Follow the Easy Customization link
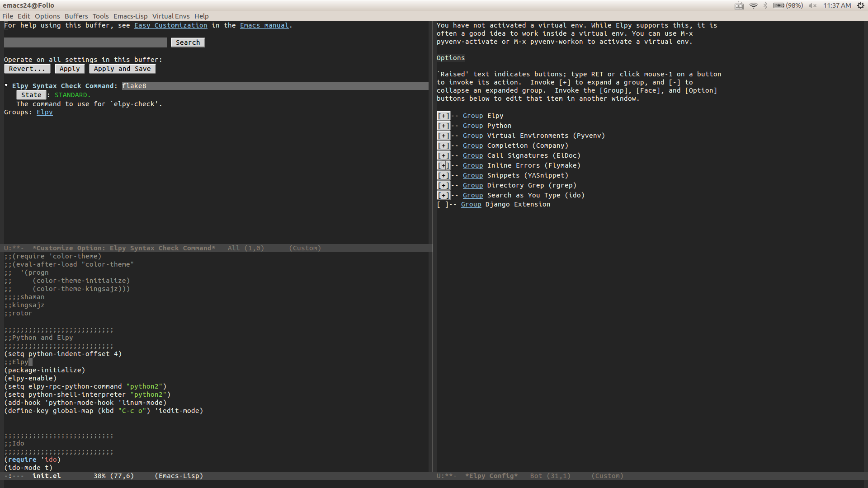 170,25
